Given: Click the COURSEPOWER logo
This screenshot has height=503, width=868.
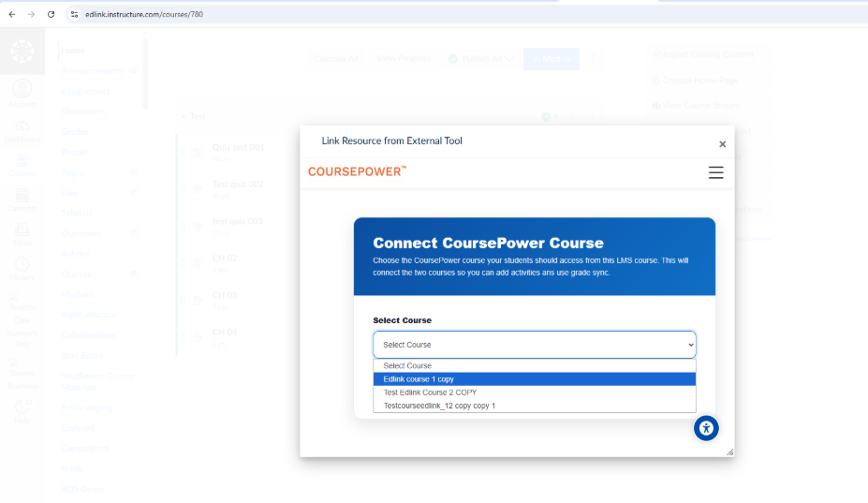Looking at the screenshot, I should click(357, 171).
